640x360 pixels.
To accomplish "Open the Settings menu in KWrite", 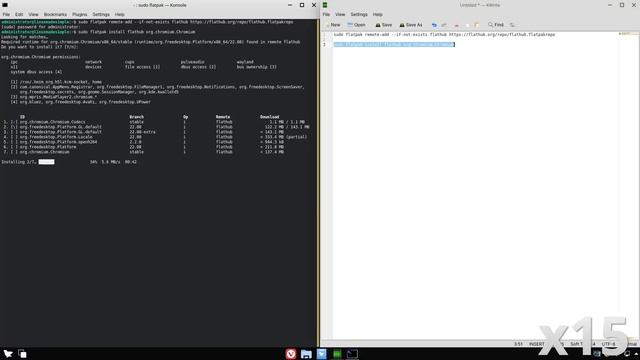I will click(359, 14).
